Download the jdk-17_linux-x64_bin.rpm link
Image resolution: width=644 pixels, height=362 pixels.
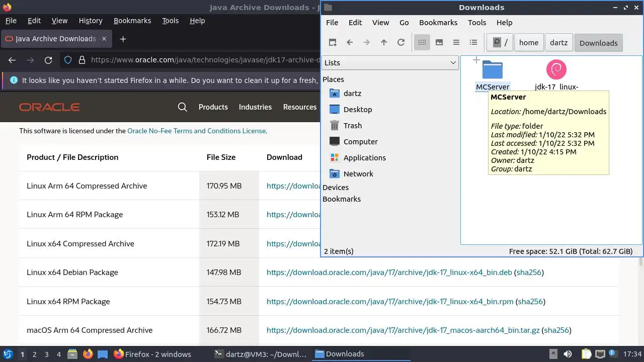[390, 302]
